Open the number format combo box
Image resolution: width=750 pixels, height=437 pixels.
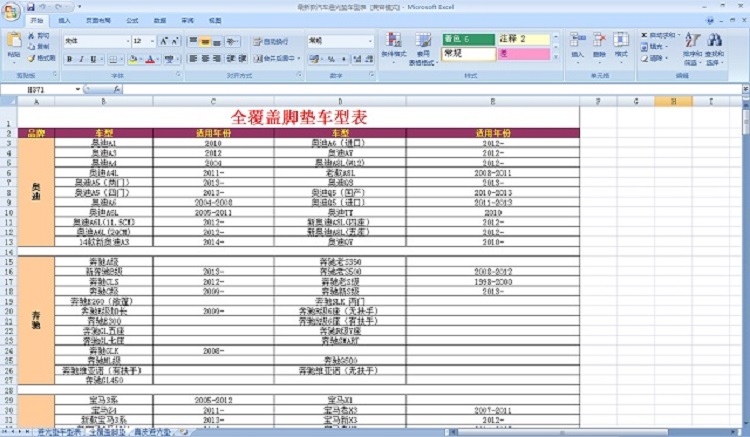pyautogui.click(x=341, y=41)
